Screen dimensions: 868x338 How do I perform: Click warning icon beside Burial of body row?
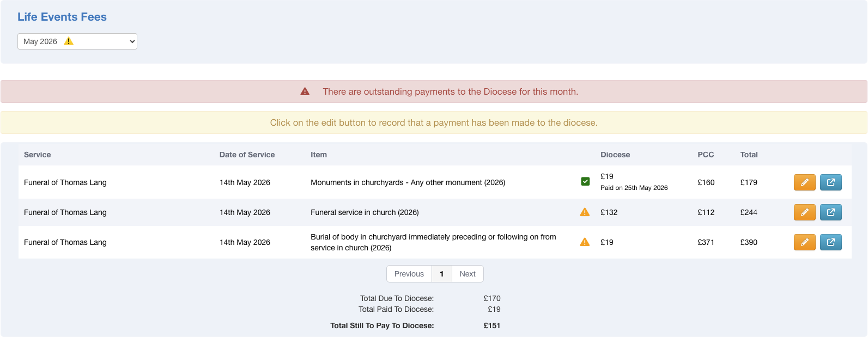585,242
